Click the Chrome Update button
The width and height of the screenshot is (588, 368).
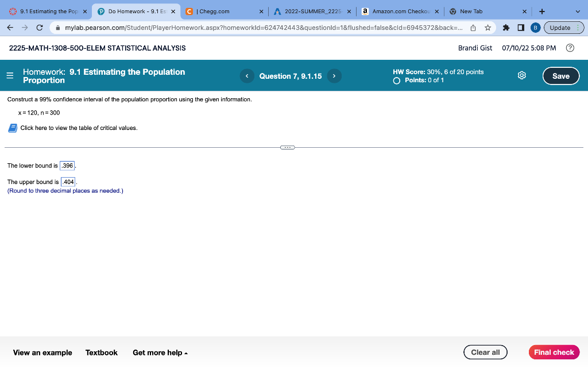pyautogui.click(x=564, y=28)
